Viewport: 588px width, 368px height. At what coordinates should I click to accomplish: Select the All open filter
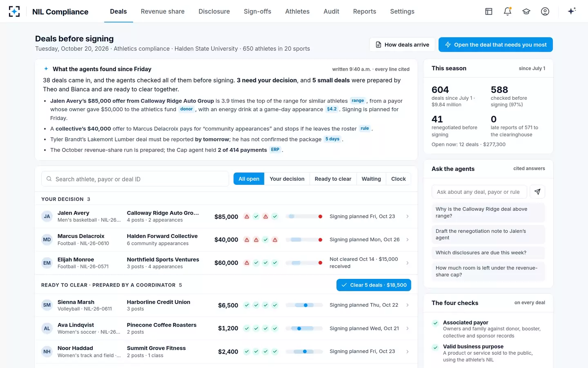coord(249,179)
